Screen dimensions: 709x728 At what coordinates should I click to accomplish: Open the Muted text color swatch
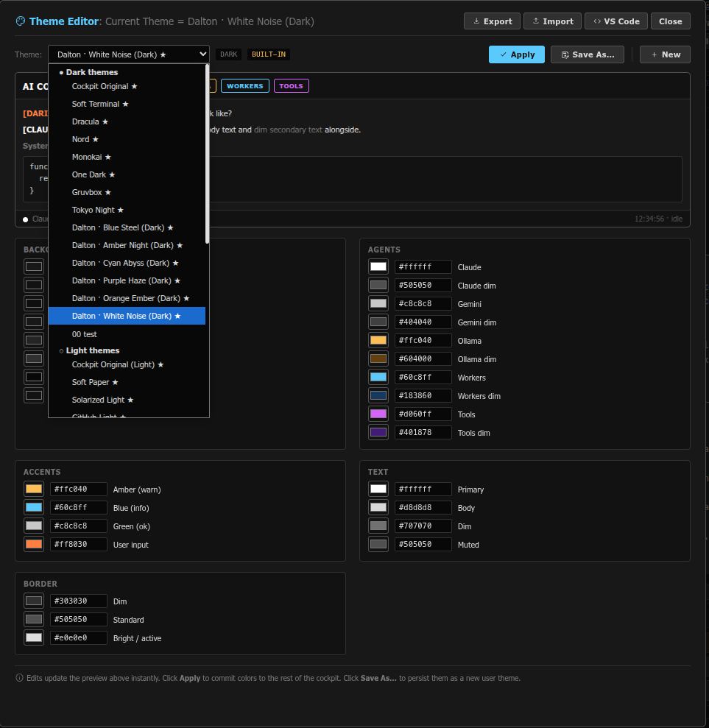tap(378, 544)
